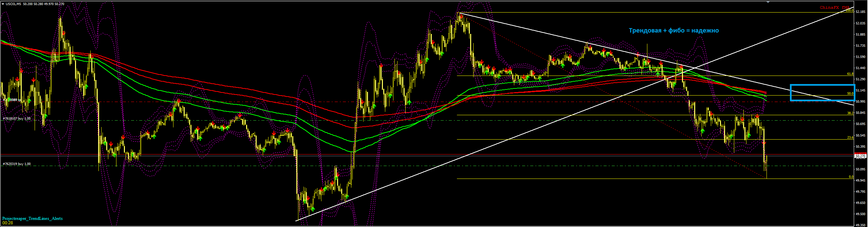Click the 50.545 price on the axis
Image resolution: width=868 pixels, height=227 pixels.
click(x=861, y=136)
